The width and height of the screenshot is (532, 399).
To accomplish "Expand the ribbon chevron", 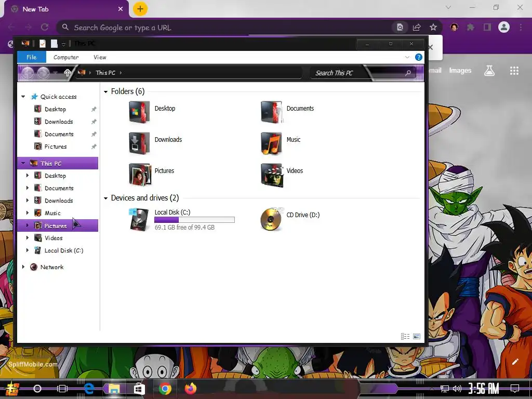I will click(407, 57).
